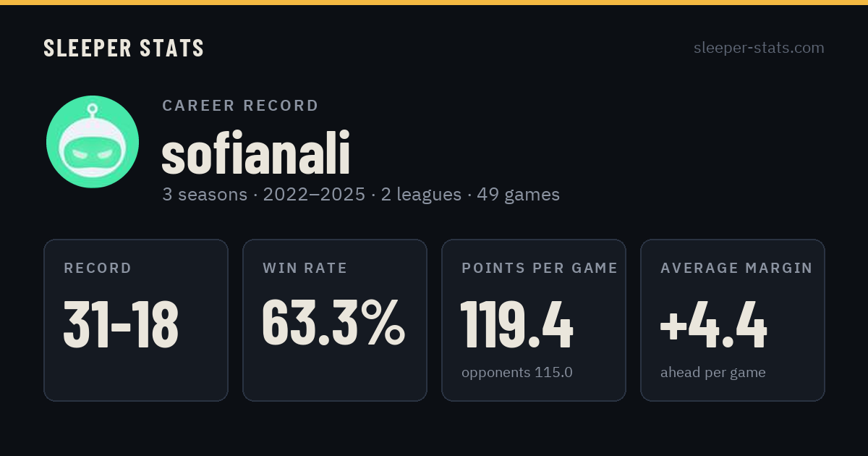Click the 63.3% win rate value
The image size is (868, 456).
[333, 324]
